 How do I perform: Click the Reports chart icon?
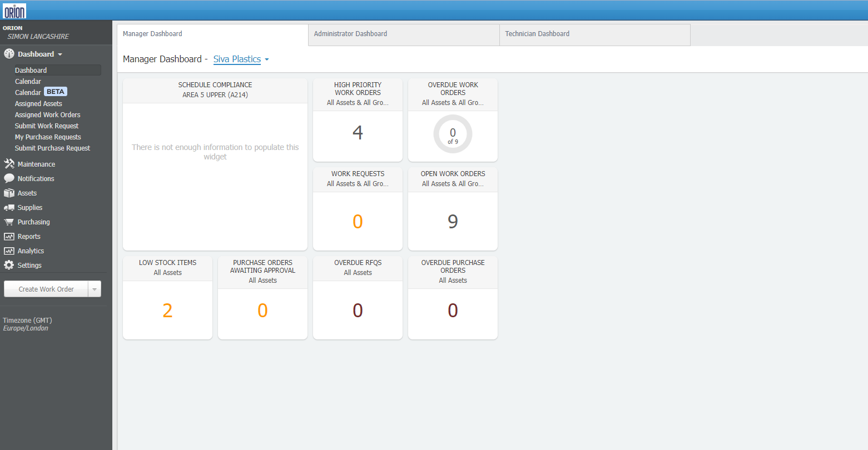pyautogui.click(x=9, y=236)
